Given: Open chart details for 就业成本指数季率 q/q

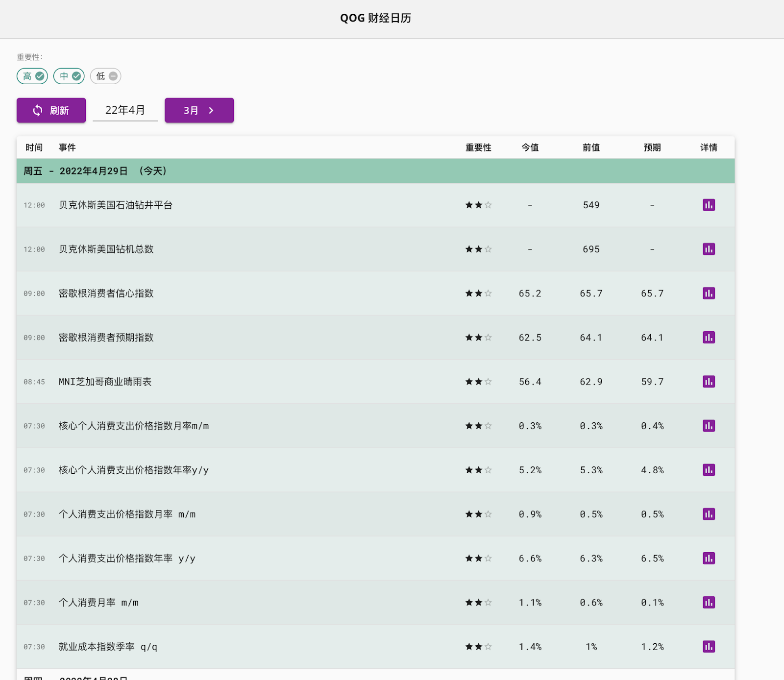Looking at the screenshot, I should (709, 646).
